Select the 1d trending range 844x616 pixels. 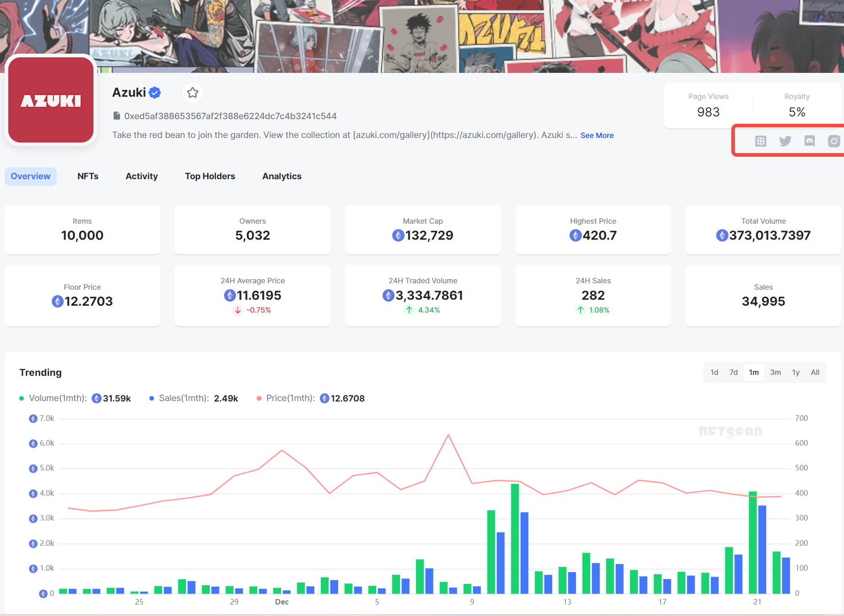tap(714, 373)
